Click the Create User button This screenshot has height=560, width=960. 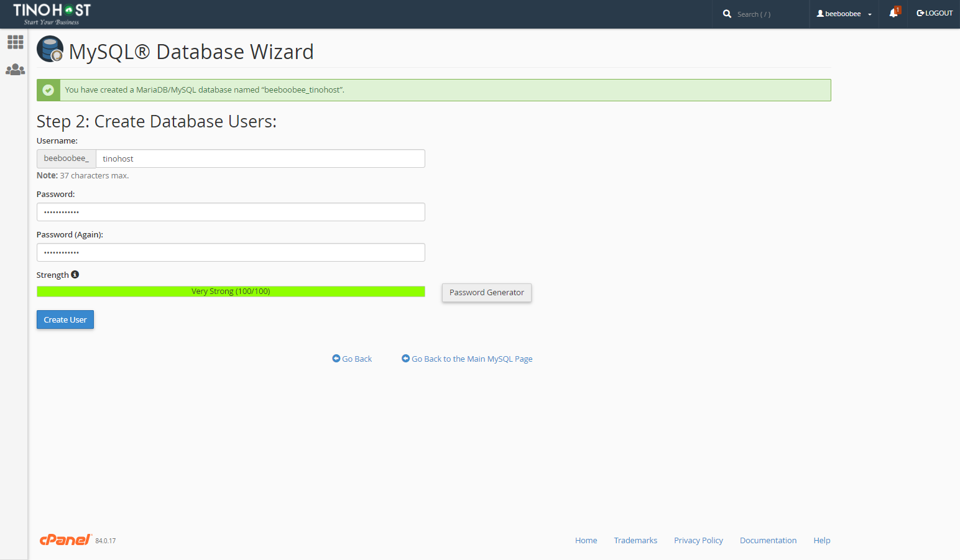click(x=65, y=319)
